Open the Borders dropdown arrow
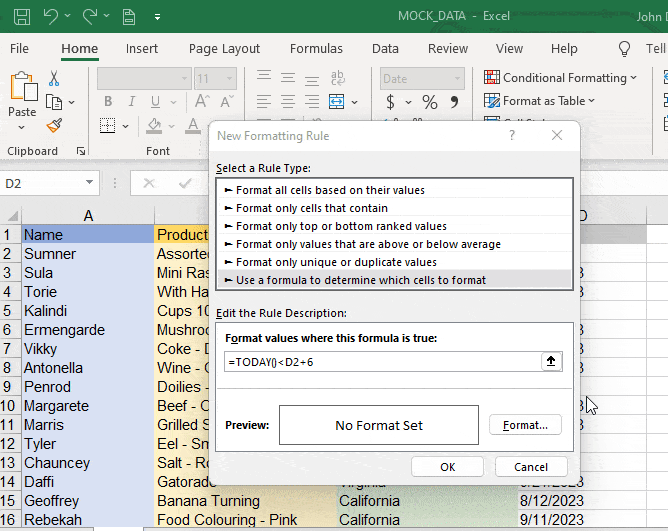The image size is (668, 531). coord(125,126)
